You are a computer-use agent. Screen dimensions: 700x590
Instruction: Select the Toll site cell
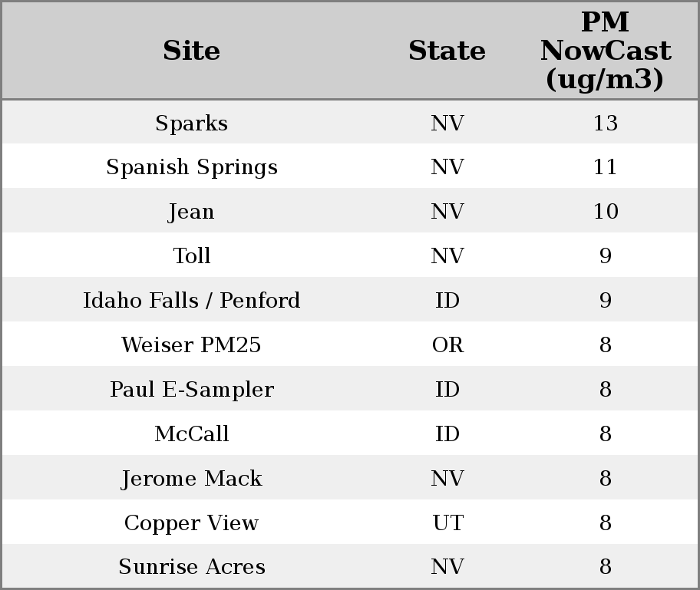pos(191,256)
